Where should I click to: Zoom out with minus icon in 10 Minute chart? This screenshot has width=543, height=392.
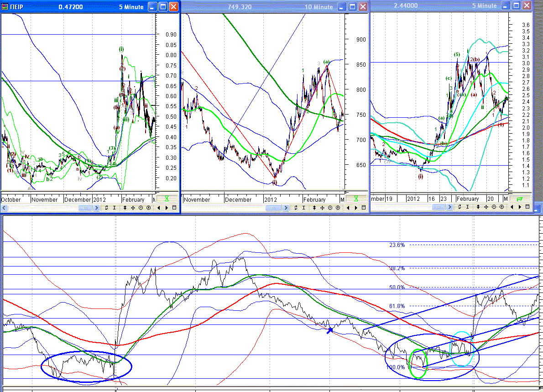330,208
